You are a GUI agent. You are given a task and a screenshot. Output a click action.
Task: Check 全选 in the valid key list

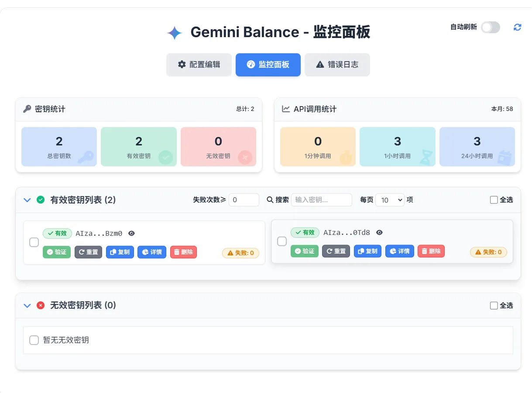[494, 200]
